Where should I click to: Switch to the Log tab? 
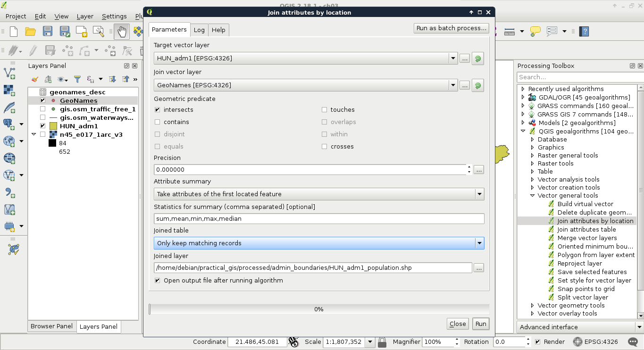[199, 30]
